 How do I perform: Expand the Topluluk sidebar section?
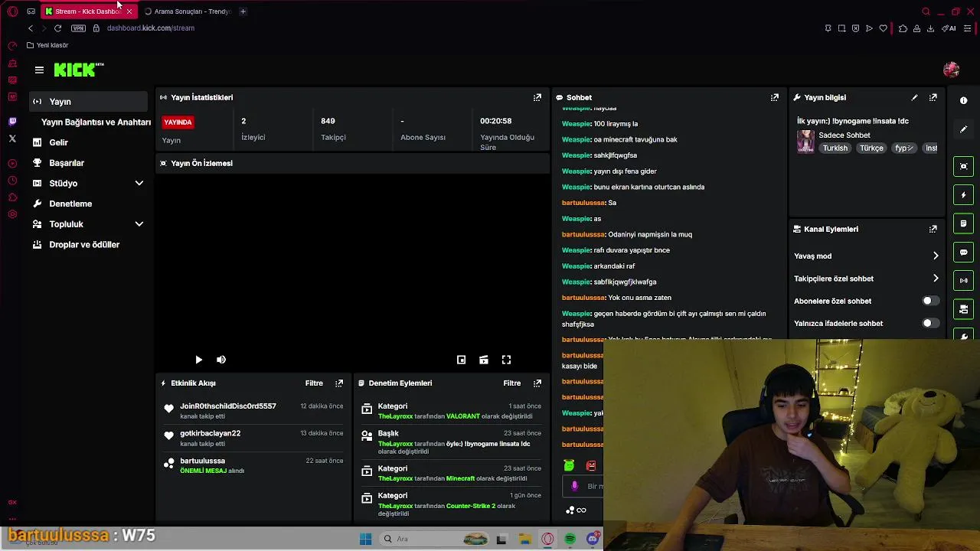(139, 224)
